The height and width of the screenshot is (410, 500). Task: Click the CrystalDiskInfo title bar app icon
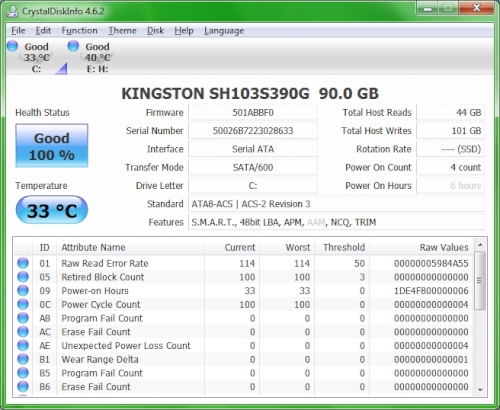pyautogui.click(x=13, y=11)
